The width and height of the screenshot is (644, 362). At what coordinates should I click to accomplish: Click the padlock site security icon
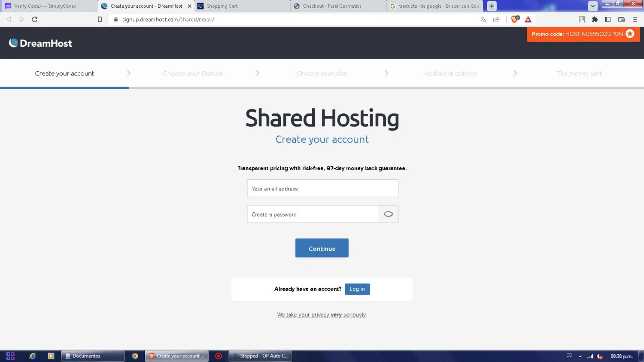coord(116,19)
